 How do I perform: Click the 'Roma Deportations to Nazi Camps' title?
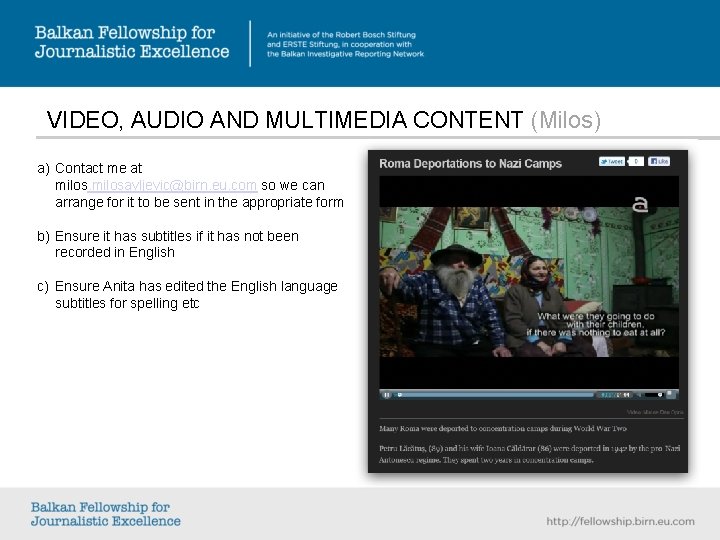point(470,163)
